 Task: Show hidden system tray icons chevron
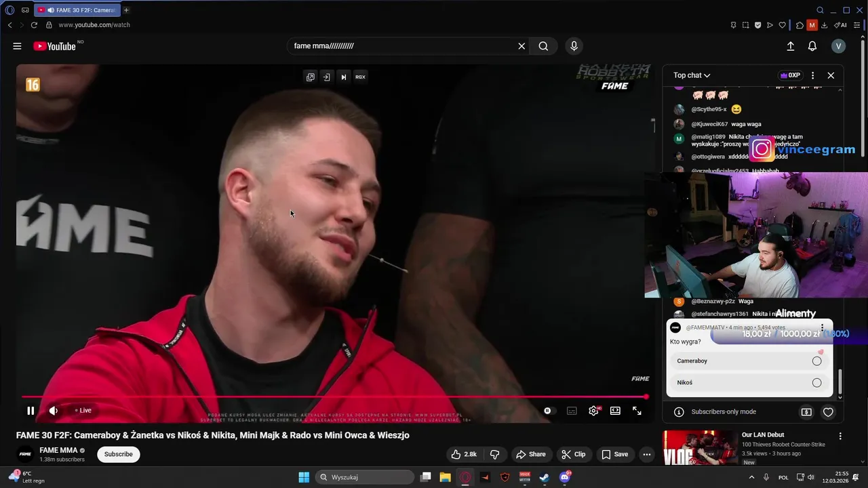pyautogui.click(x=751, y=477)
